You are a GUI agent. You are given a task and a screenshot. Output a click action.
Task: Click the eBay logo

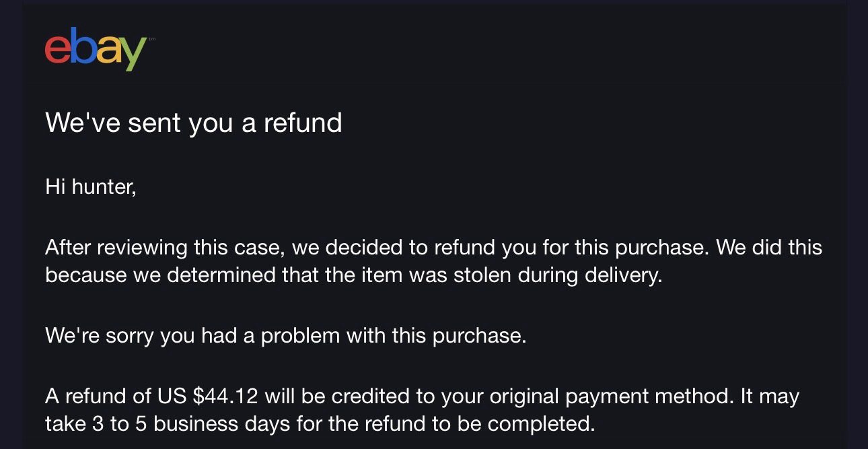(95, 48)
